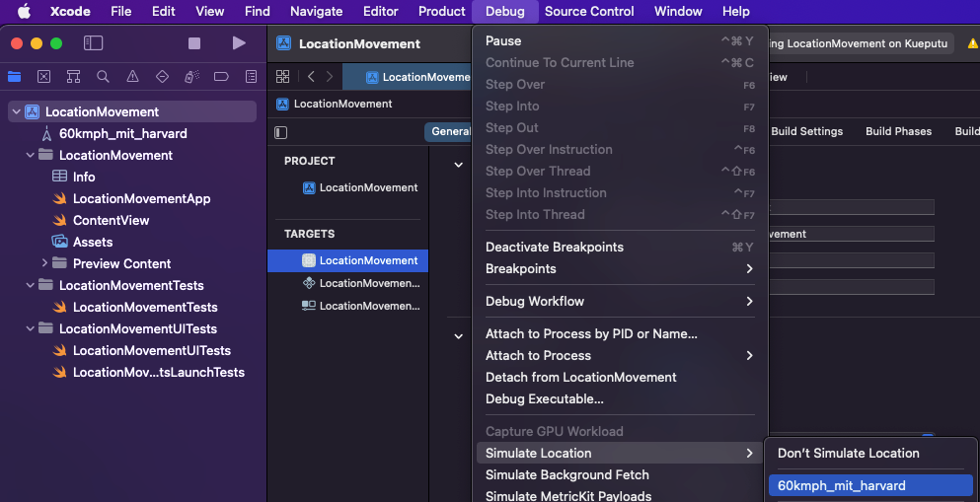Open the Report navigator icon
The width and height of the screenshot is (980, 502).
tap(252, 77)
